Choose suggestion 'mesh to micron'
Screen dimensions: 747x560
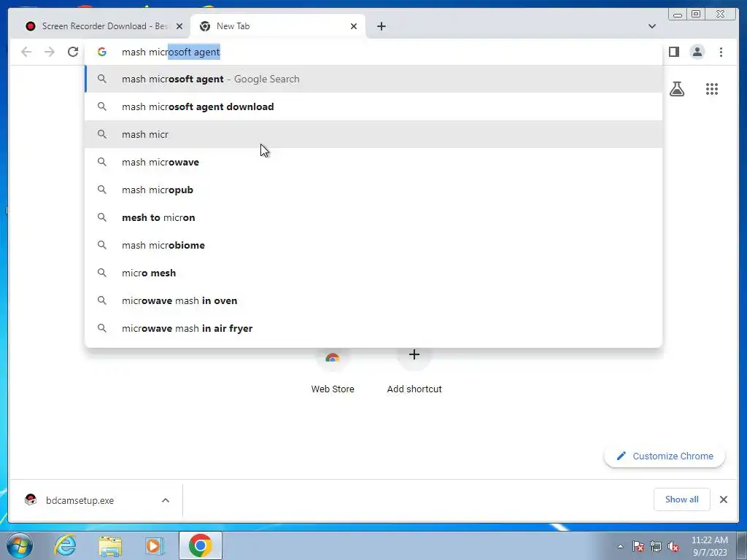click(373, 217)
